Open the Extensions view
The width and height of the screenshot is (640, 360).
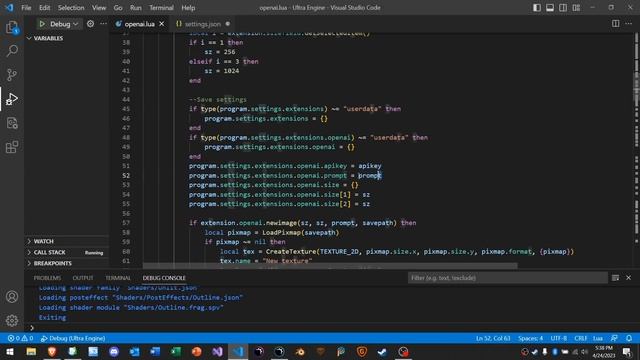[12, 147]
